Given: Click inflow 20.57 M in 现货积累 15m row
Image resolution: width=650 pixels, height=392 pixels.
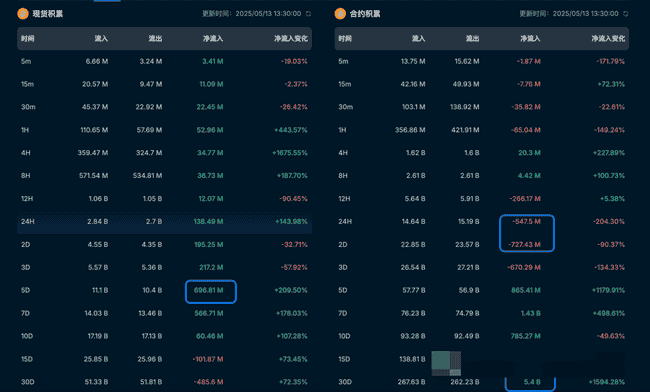Looking at the screenshot, I should tap(95, 84).
